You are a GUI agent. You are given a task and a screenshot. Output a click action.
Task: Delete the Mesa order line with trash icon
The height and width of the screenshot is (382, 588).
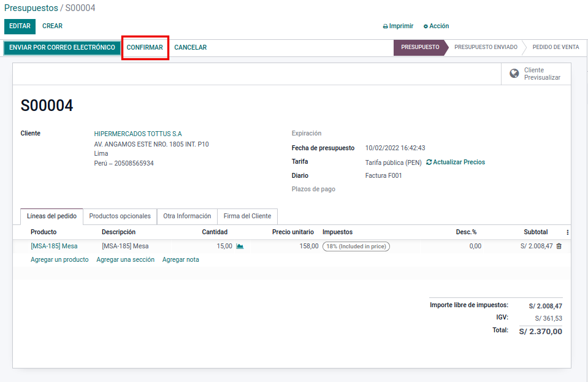point(559,246)
